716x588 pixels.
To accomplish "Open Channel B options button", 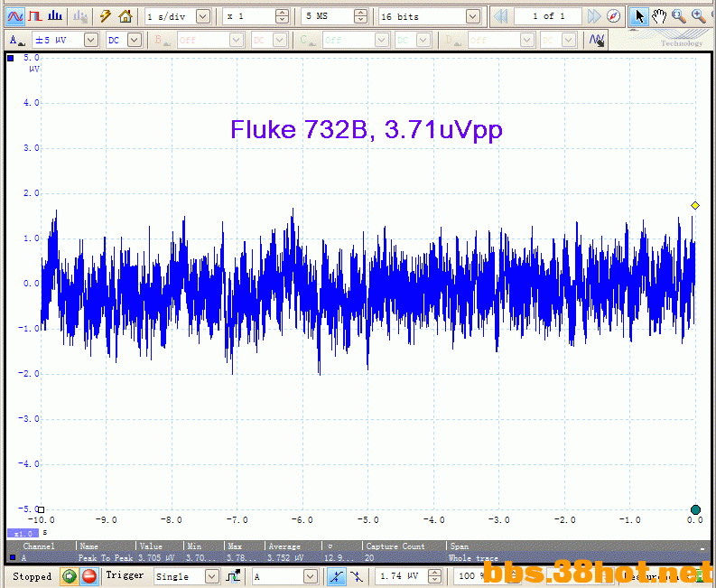I will (163, 41).
